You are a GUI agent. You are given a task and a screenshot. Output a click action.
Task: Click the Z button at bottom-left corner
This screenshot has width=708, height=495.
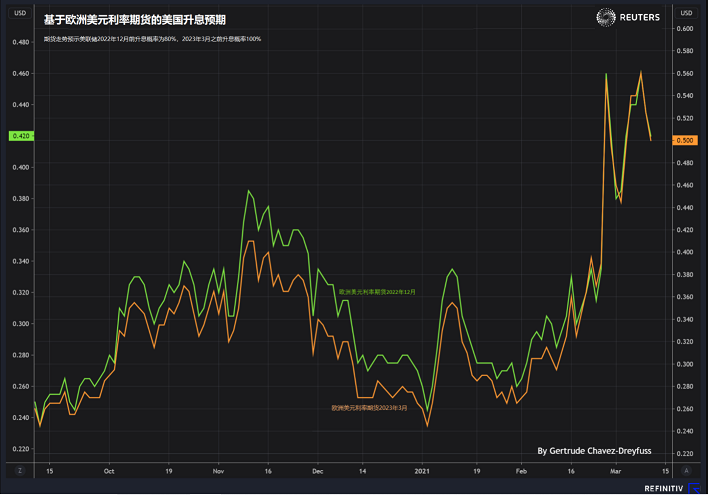21,468
